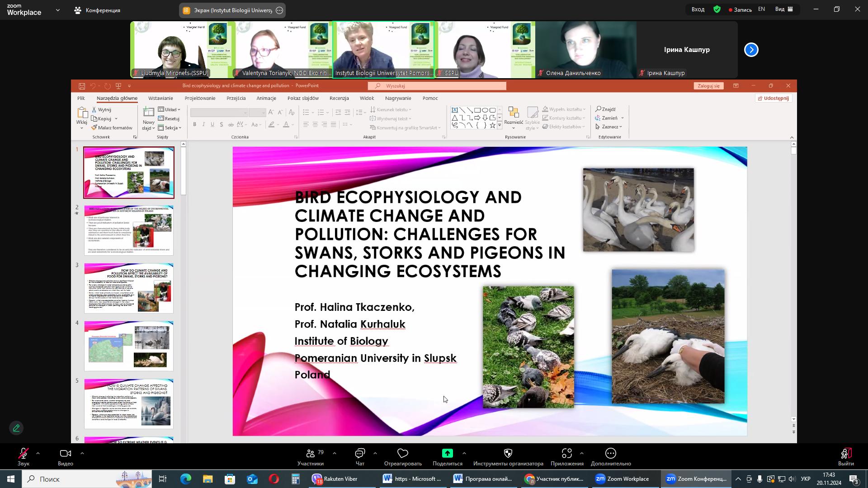Open the Вид view dropdown

coord(784,9)
